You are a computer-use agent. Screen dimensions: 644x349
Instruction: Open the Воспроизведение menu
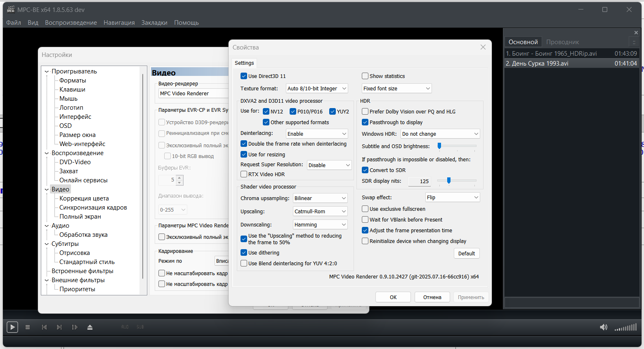coord(71,23)
